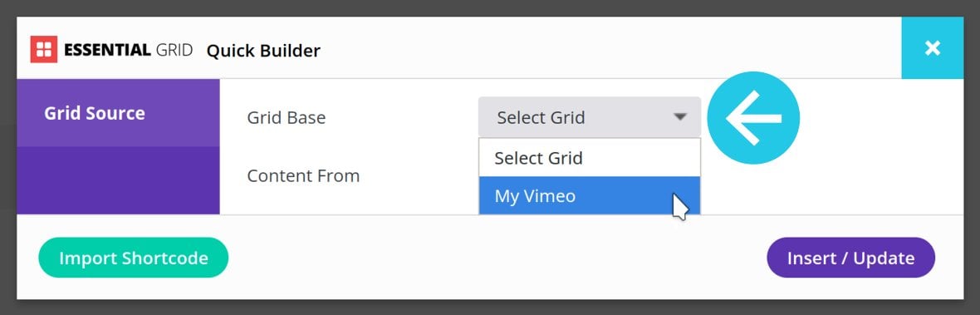Close the Quick Builder dialog with X

[x=933, y=48]
